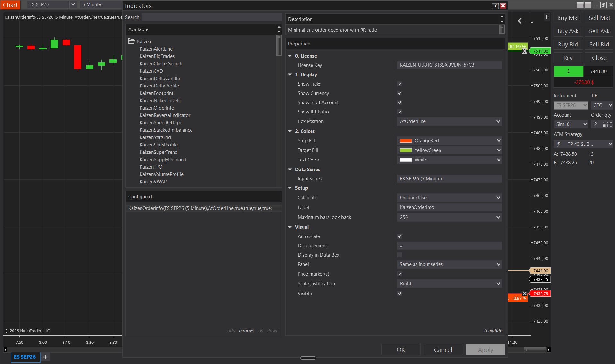
Task: Click the template link
Action: [x=493, y=331]
